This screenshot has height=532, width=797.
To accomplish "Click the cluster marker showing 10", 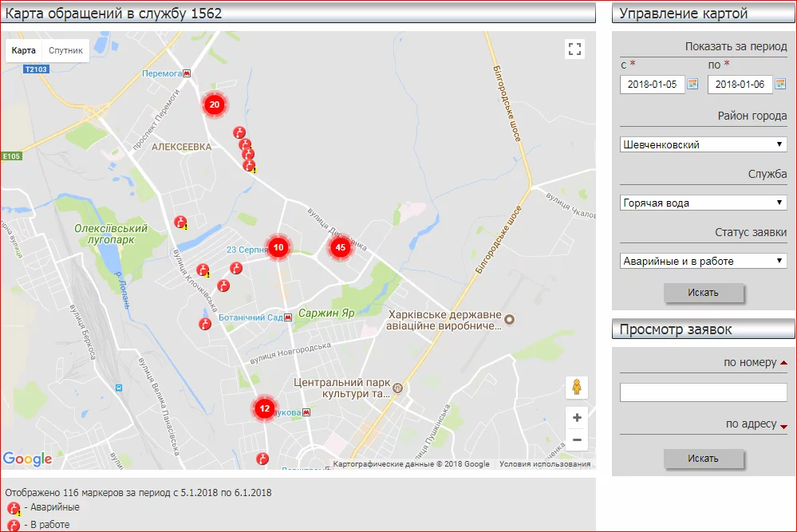I will (278, 248).
